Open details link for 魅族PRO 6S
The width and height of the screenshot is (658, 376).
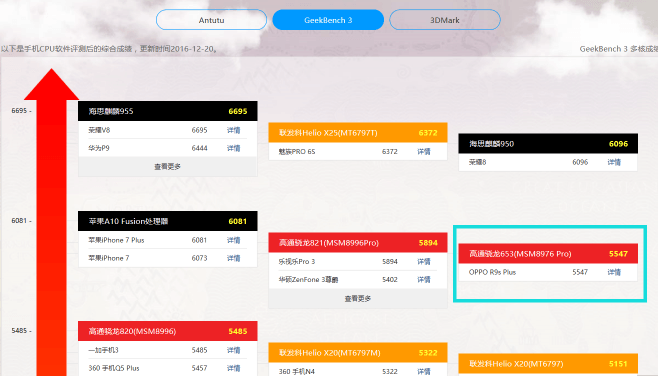pos(424,151)
